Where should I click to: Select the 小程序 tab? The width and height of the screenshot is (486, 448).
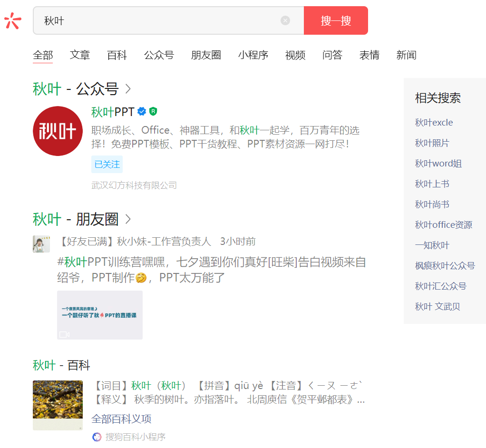pyautogui.click(x=253, y=55)
